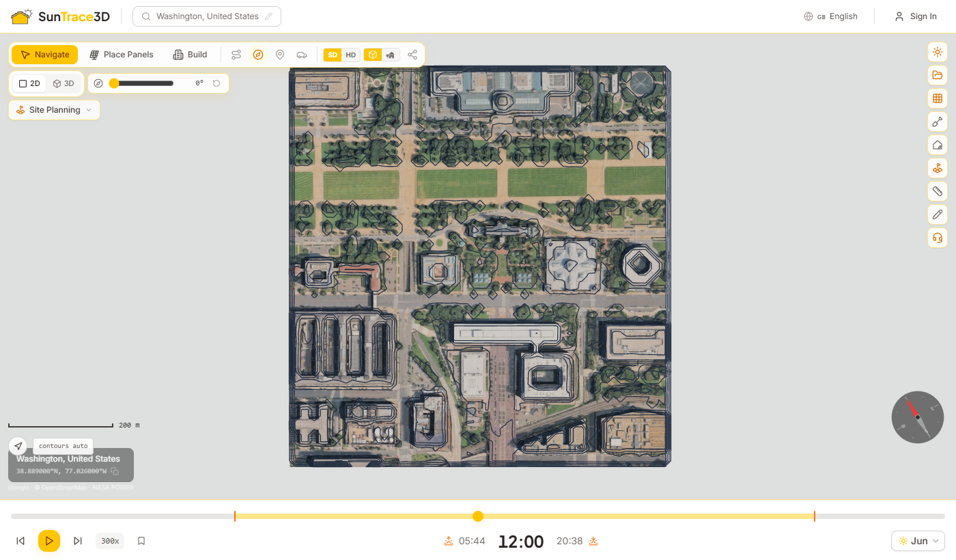Click the locate me arrow button
956x560 pixels.
(18, 446)
